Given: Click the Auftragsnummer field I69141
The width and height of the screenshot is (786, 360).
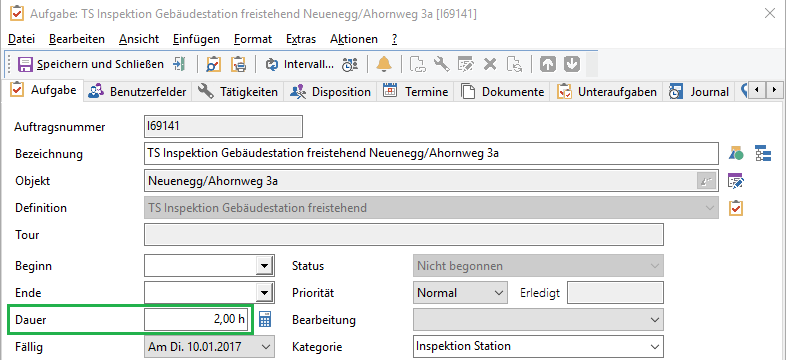Looking at the screenshot, I should pos(223,126).
